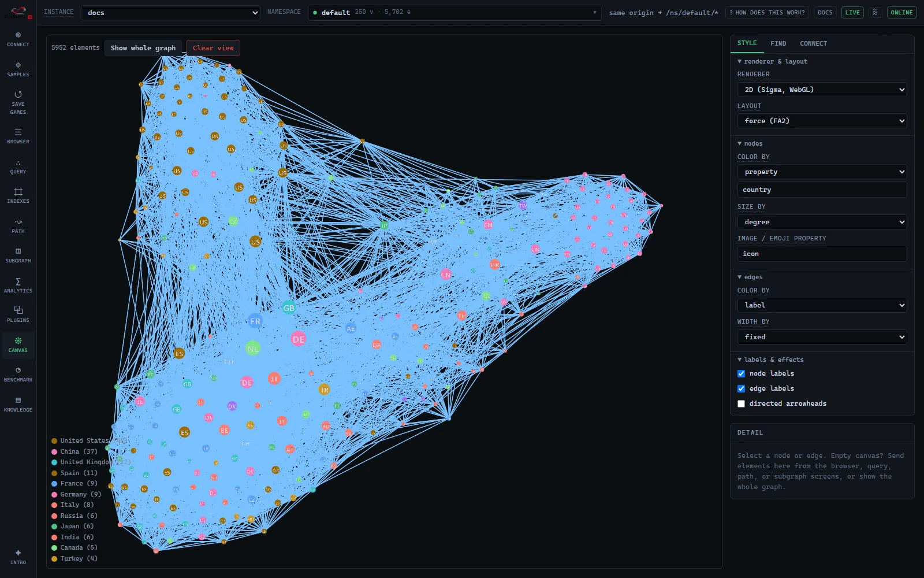The width and height of the screenshot is (924, 578).
Task: Click the India (6) legend entry
Action: [73, 537]
